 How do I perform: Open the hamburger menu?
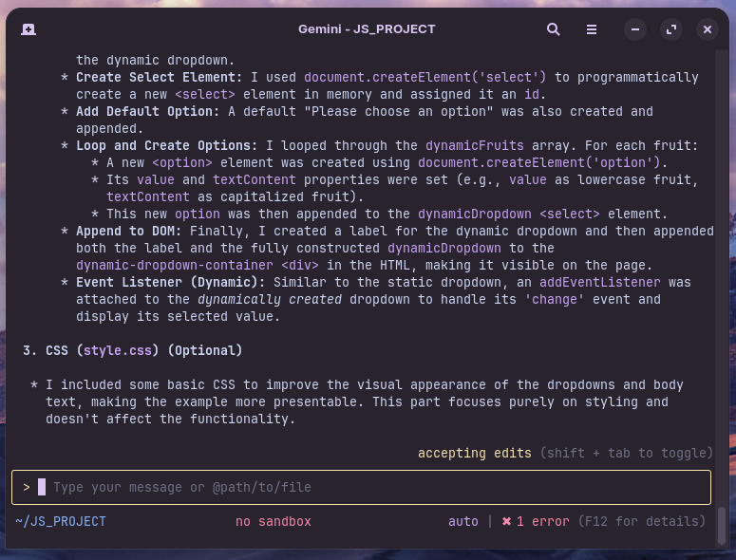pos(592,29)
